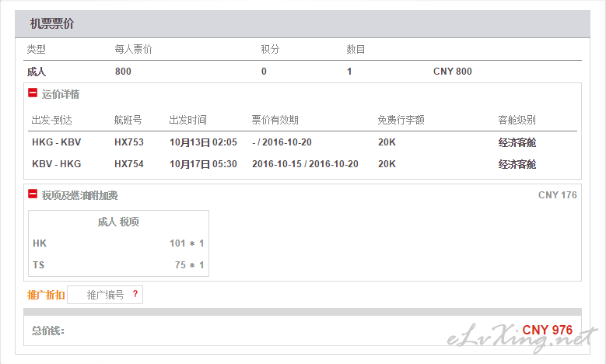The width and height of the screenshot is (606, 364).
Task: Click the TS tax row
Action: click(117, 265)
